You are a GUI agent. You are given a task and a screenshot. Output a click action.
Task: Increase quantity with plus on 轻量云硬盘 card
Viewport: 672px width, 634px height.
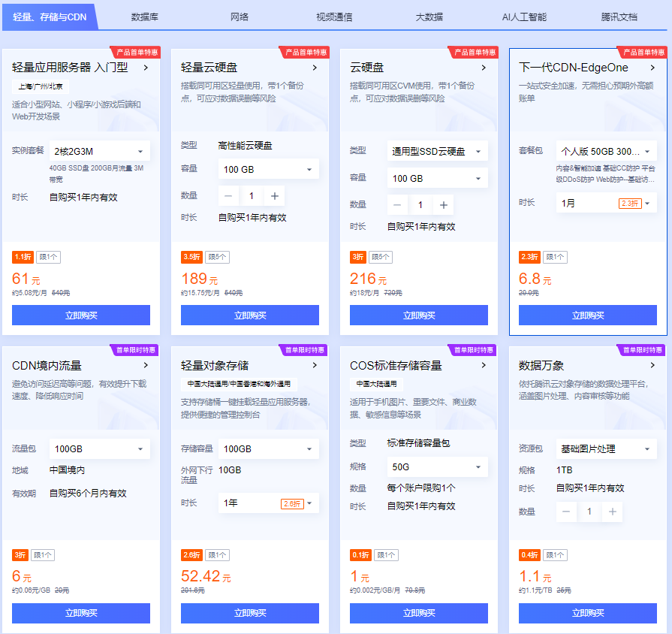point(275,196)
